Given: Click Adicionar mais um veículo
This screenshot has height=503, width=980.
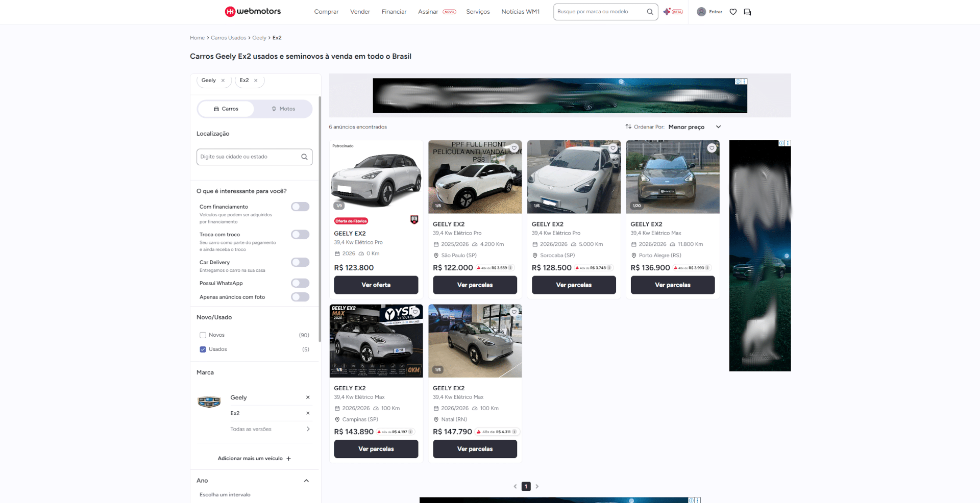Looking at the screenshot, I should 254,459.
